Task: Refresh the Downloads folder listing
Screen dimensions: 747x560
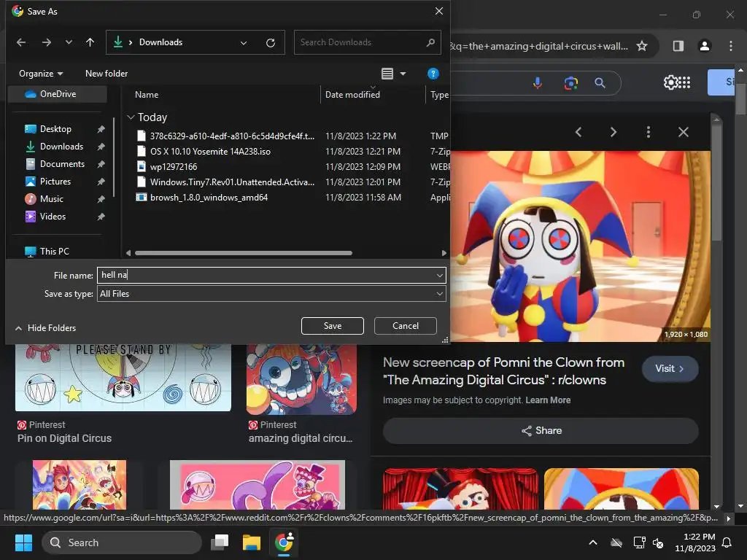Action: (x=271, y=43)
